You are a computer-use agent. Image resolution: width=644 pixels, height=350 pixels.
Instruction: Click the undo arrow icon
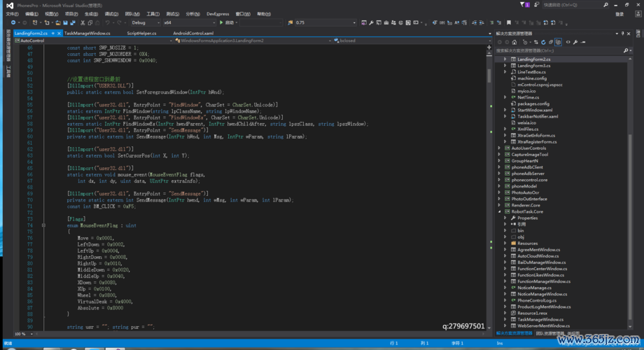(x=107, y=22)
